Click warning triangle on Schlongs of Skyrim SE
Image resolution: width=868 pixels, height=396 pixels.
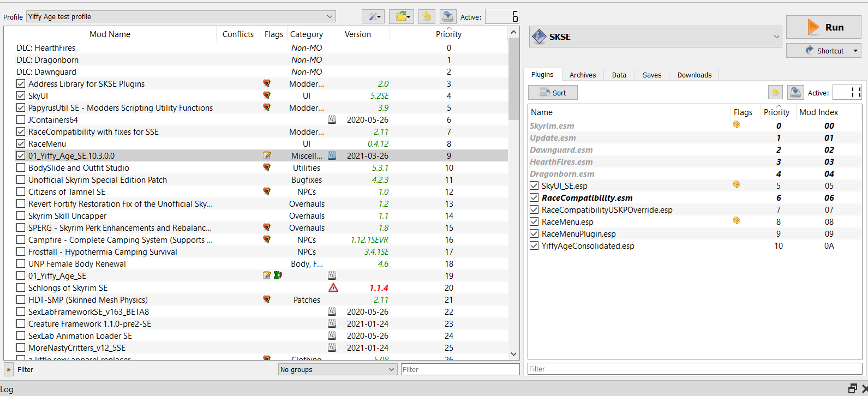[333, 287]
